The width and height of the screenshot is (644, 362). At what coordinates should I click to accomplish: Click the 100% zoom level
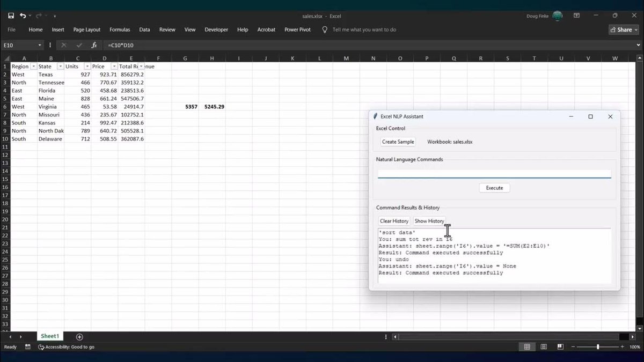coord(636,347)
